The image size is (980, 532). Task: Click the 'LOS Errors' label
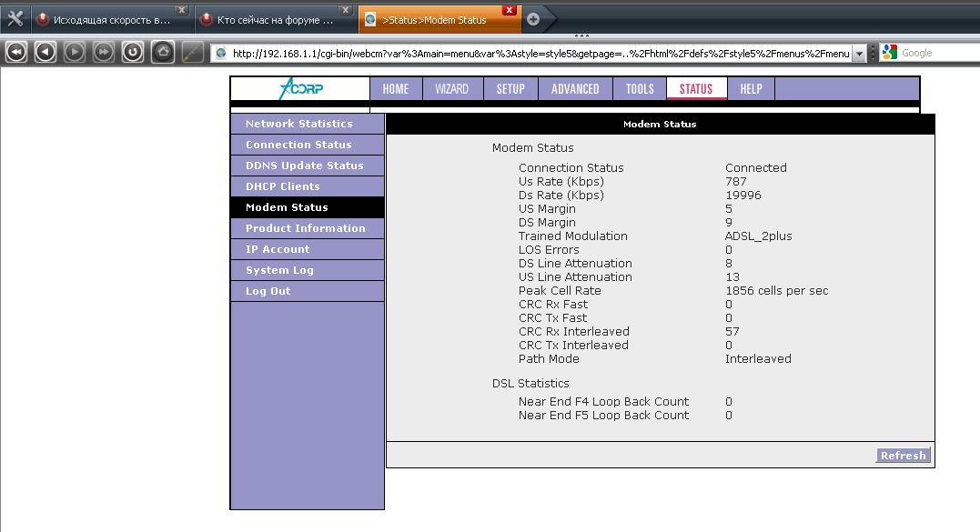pyautogui.click(x=548, y=250)
